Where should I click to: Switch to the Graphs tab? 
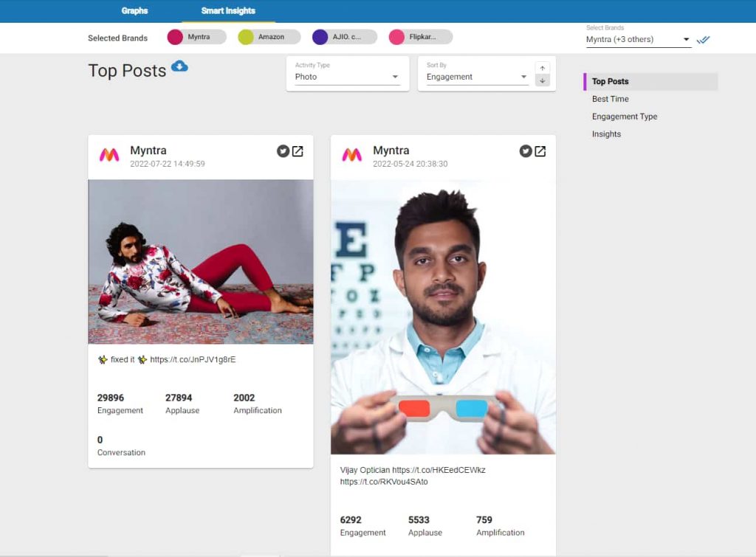click(x=134, y=10)
